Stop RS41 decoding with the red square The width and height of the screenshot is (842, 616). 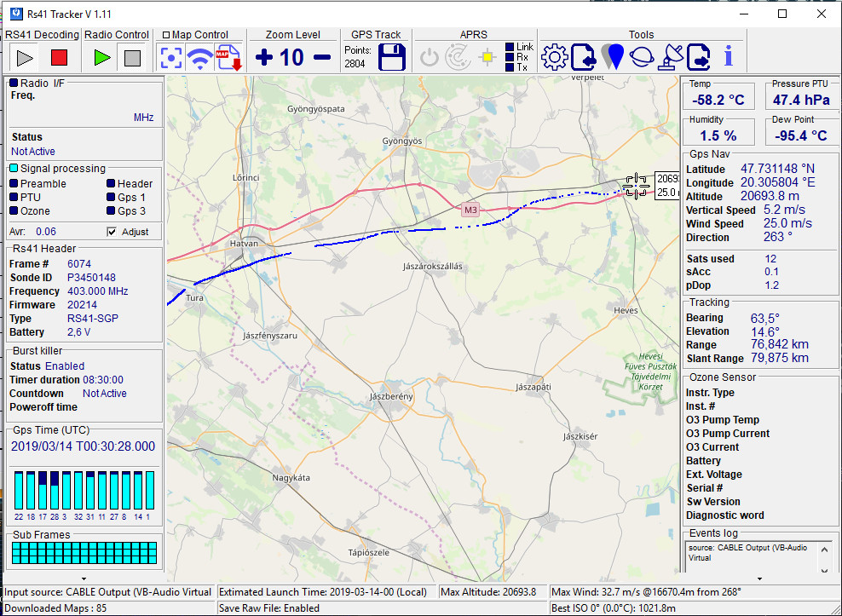pos(59,58)
